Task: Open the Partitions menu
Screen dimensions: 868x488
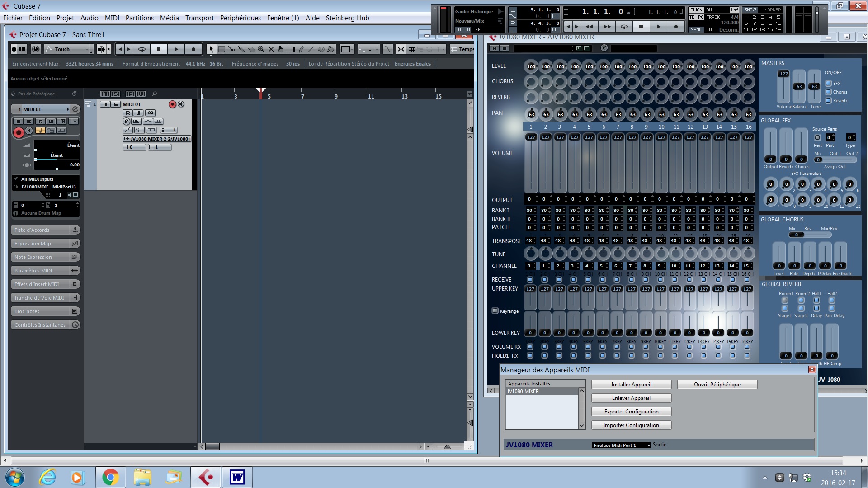Action: [x=139, y=18]
